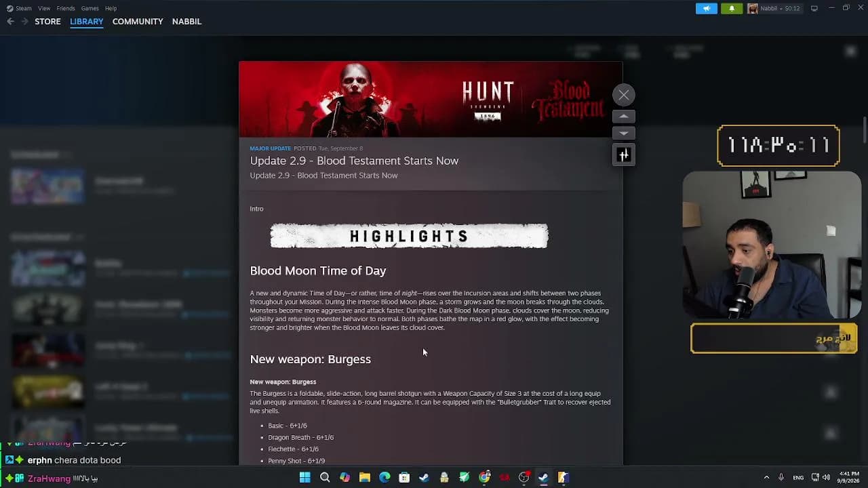The width and height of the screenshot is (868, 488).
Task: Open Microsoft Store from the taskbar
Action: [x=404, y=477]
